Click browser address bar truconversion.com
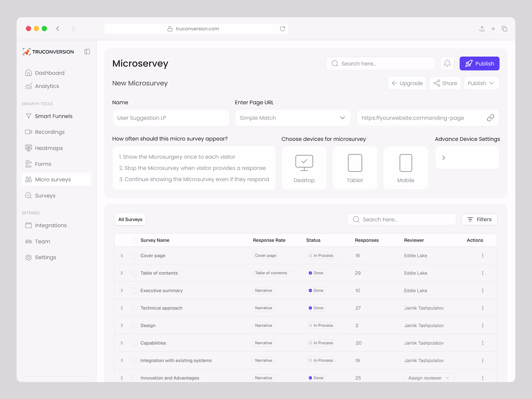 196,29
